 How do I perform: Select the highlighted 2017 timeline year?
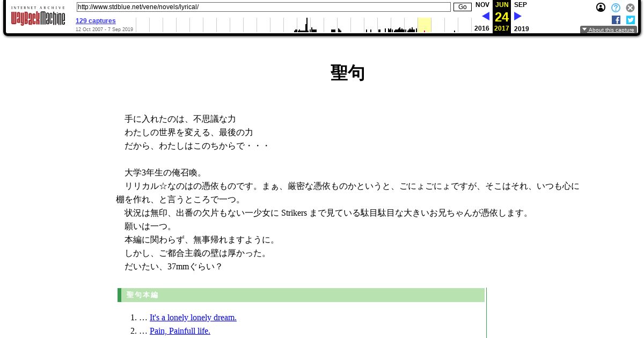click(x=425, y=25)
